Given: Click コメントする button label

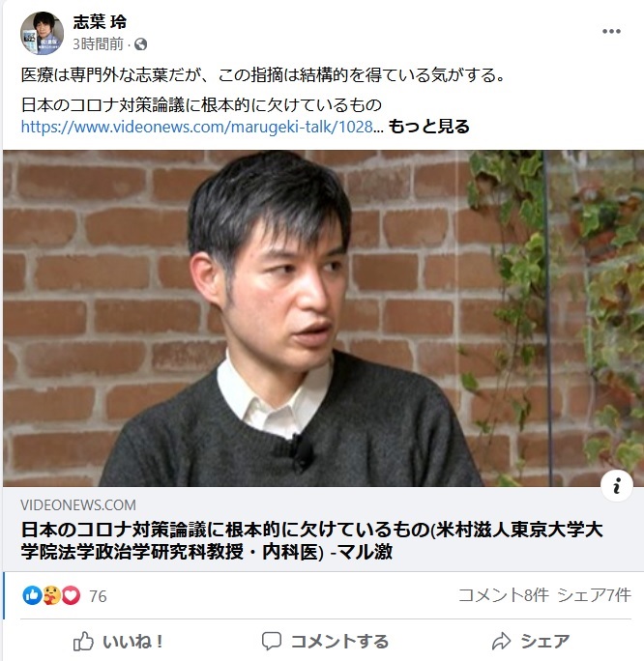Looking at the screenshot, I should [339, 641].
